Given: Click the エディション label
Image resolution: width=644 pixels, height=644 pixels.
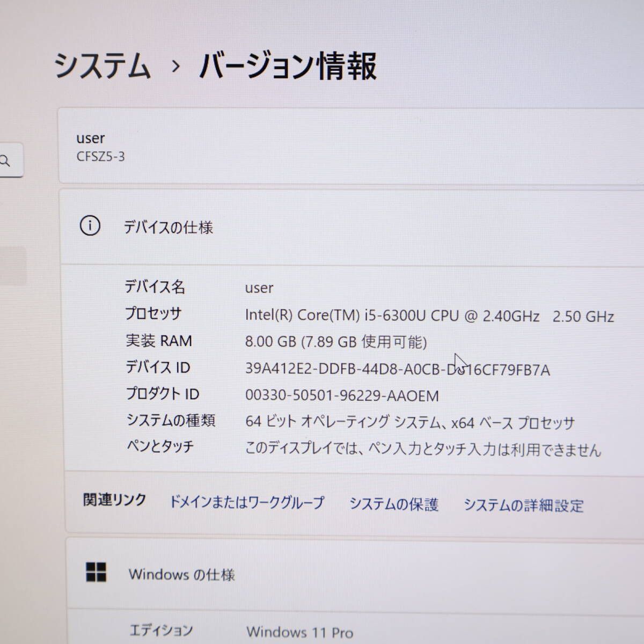Looking at the screenshot, I should click(161, 630).
